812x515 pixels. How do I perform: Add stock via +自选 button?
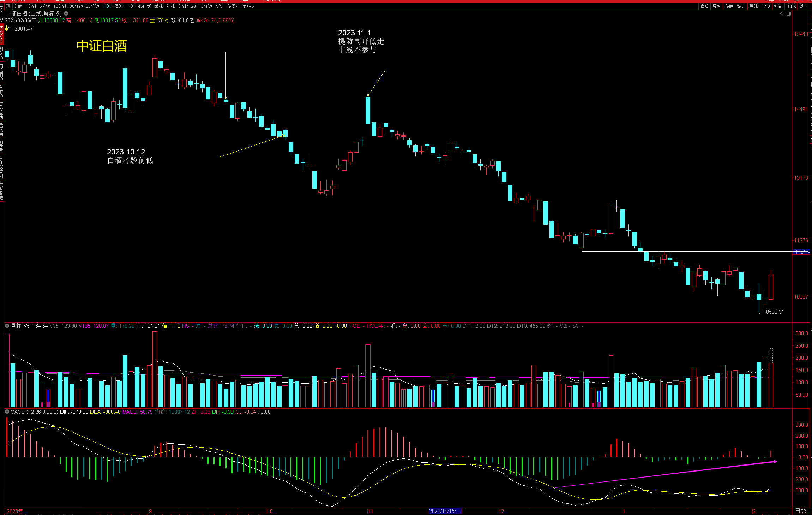(791, 6)
